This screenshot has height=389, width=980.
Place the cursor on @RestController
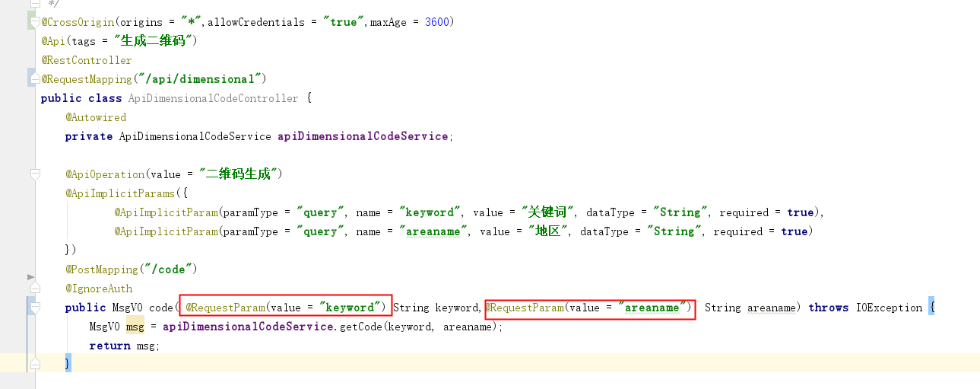click(87, 60)
